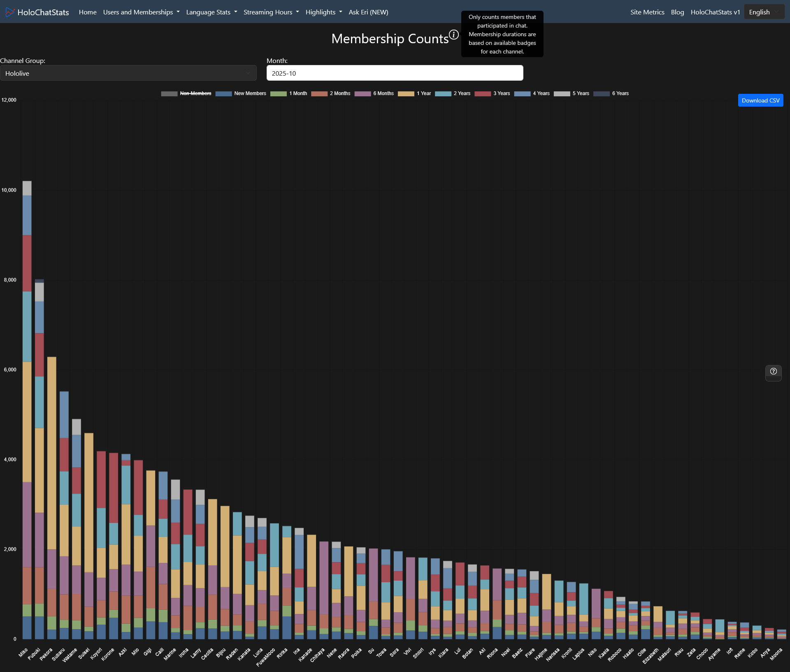This screenshot has width=790, height=672.
Task: Click the Download CSV button
Action: tap(760, 100)
